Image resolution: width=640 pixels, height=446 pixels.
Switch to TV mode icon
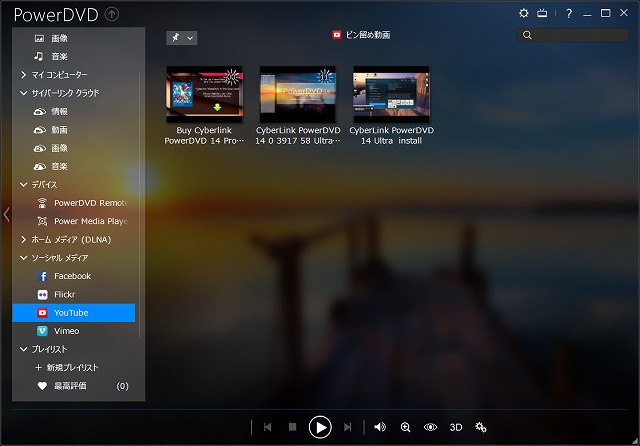[542, 13]
